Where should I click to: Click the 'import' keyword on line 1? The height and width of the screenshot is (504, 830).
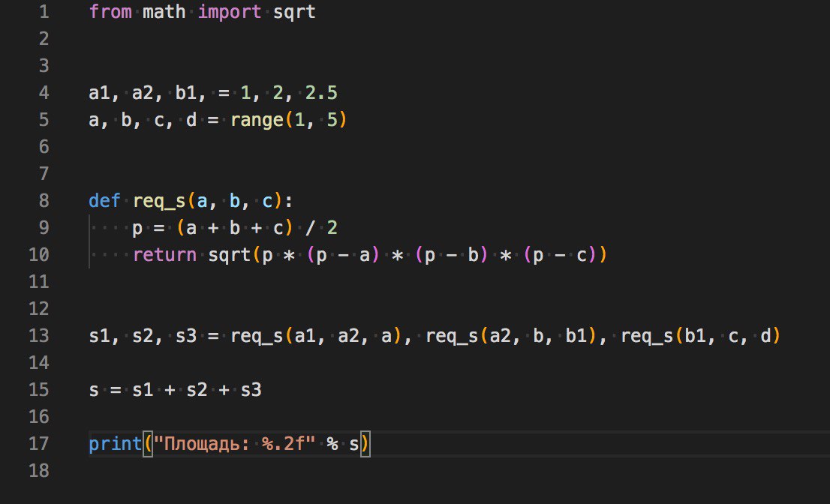229,12
